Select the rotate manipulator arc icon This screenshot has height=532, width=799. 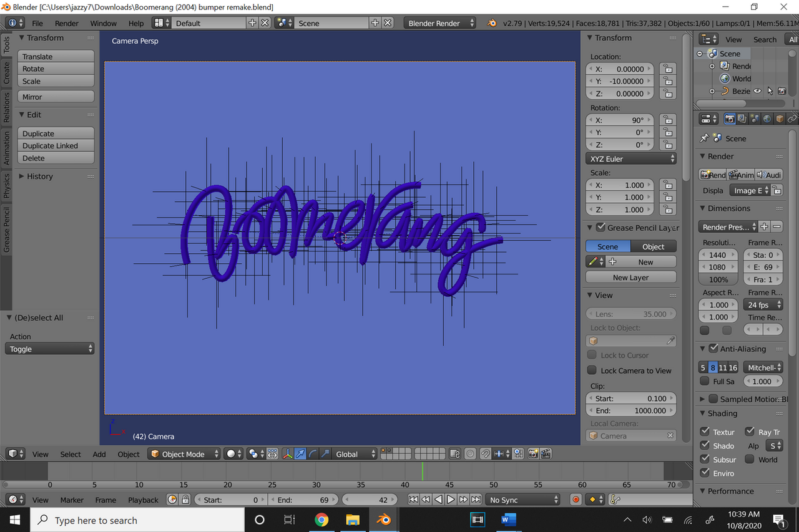pos(313,454)
